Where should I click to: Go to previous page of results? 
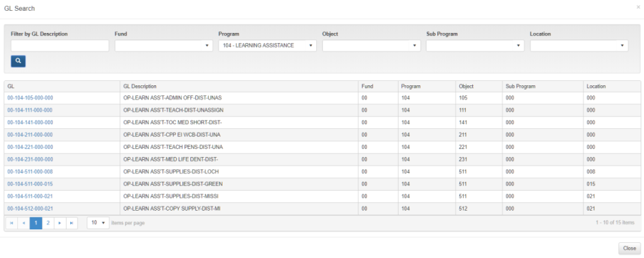pyautogui.click(x=24, y=223)
